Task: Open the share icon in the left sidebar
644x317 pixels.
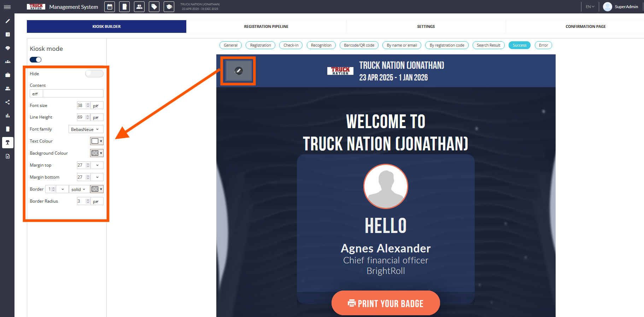Action: (x=7, y=102)
